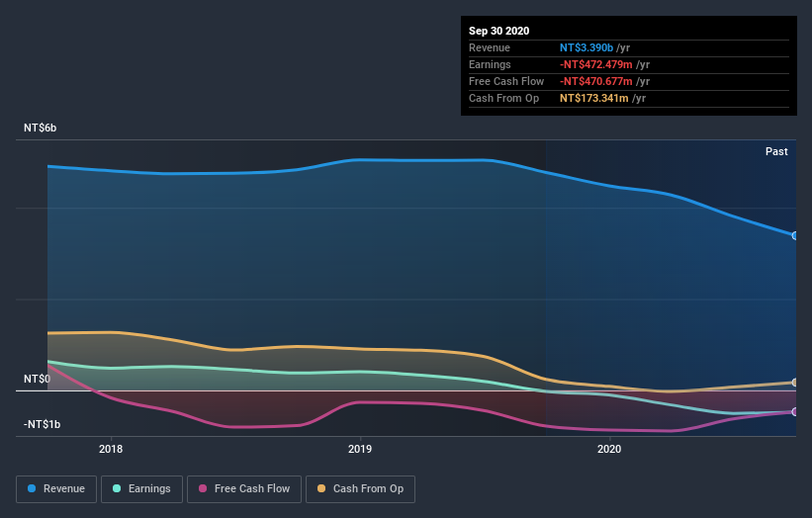
Task: Click the -NT$472.479m earnings value
Action: click(596, 64)
